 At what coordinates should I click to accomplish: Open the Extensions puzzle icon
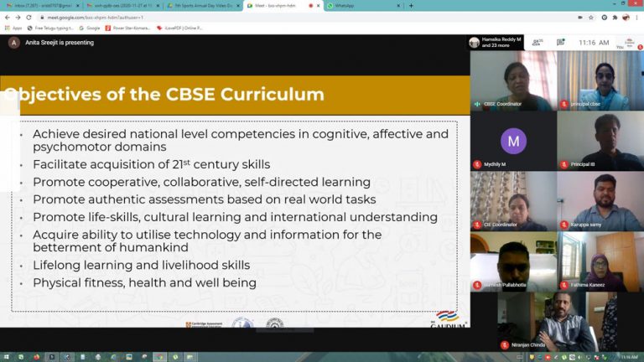[x=615, y=18]
